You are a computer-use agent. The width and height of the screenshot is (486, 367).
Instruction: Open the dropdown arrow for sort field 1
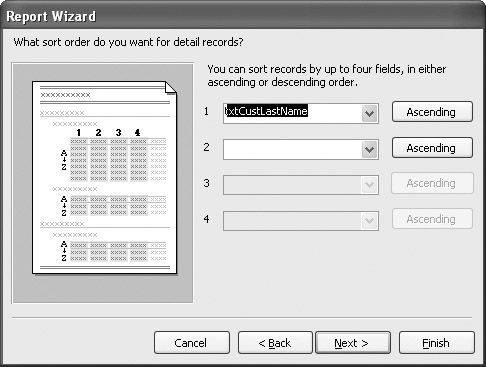[369, 113]
